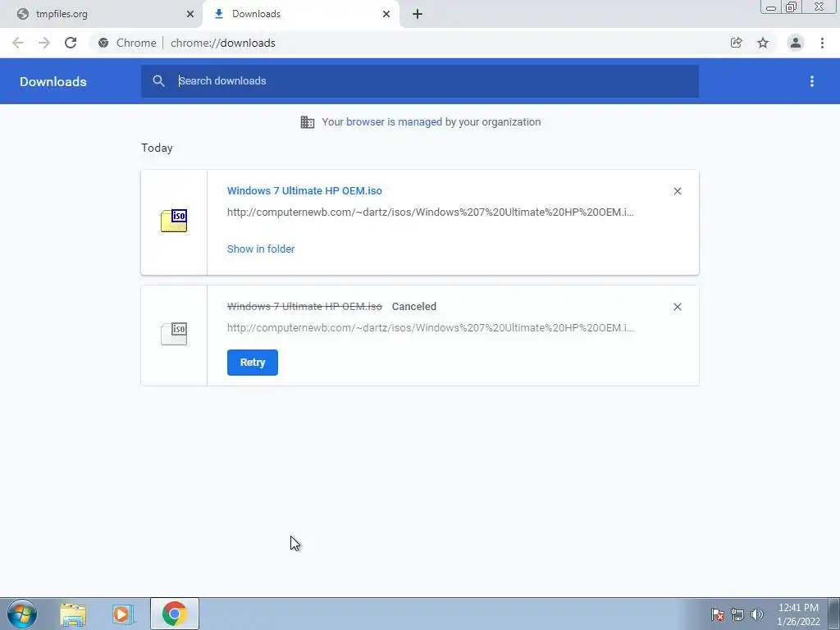This screenshot has width=840, height=630.
Task: Click Show in folder link
Action: (x=261, y=249)
